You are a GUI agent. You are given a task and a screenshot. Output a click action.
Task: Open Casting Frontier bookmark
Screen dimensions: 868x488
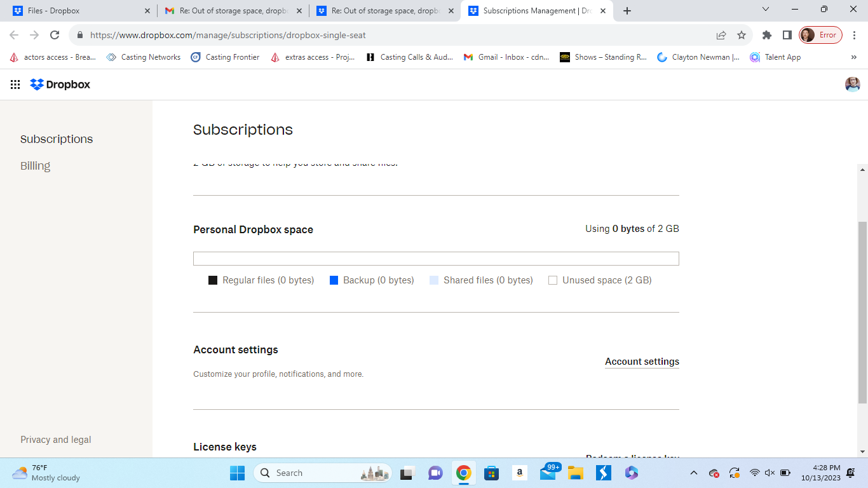point(226,57)
